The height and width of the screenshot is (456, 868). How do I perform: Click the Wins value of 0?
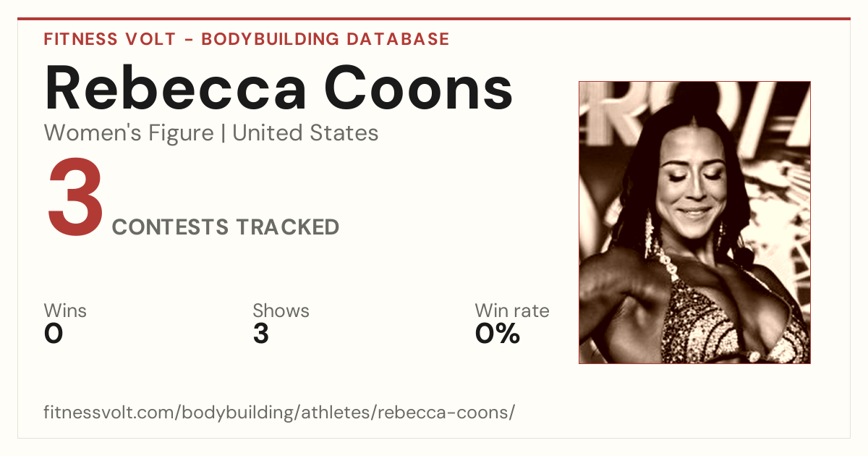(x=54, y=334)
